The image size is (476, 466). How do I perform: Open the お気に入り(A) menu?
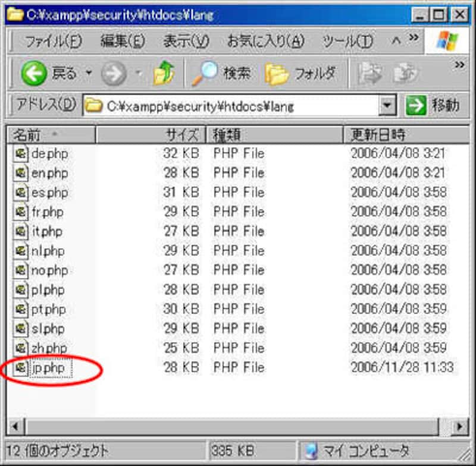click(x=265, y=42)
